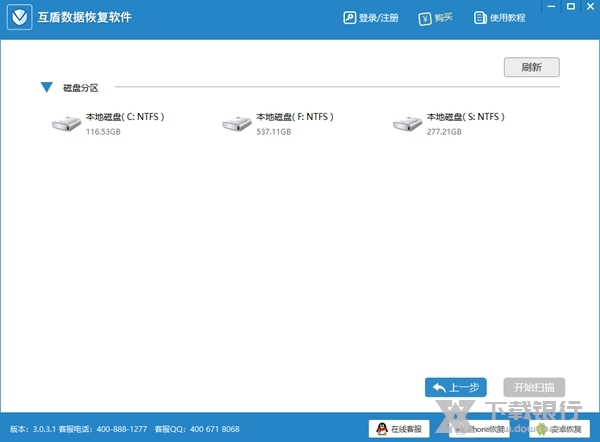Image resolution: width=600 pixels, height=442 pixels.
Task: Click the document icon beside 使用教程
Action: [x=480, y=18]
